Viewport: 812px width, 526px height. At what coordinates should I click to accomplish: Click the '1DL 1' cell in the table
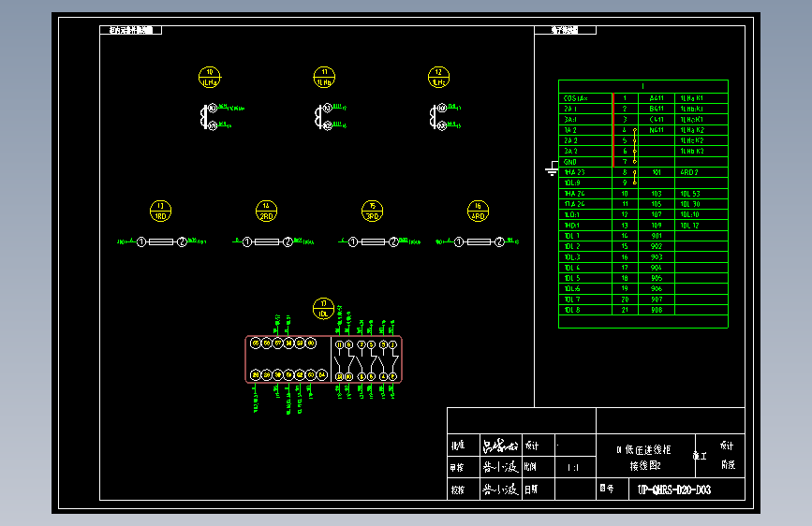click(x=585, y=236)
